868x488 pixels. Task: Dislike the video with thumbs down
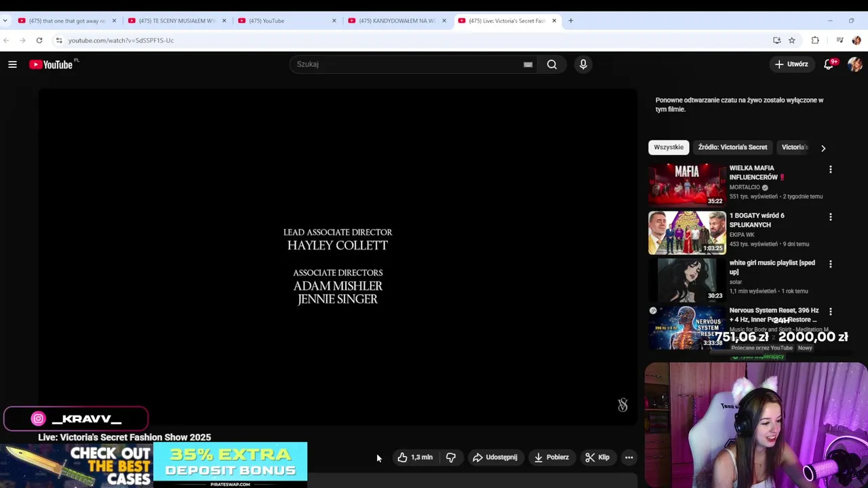pos(451,457)
